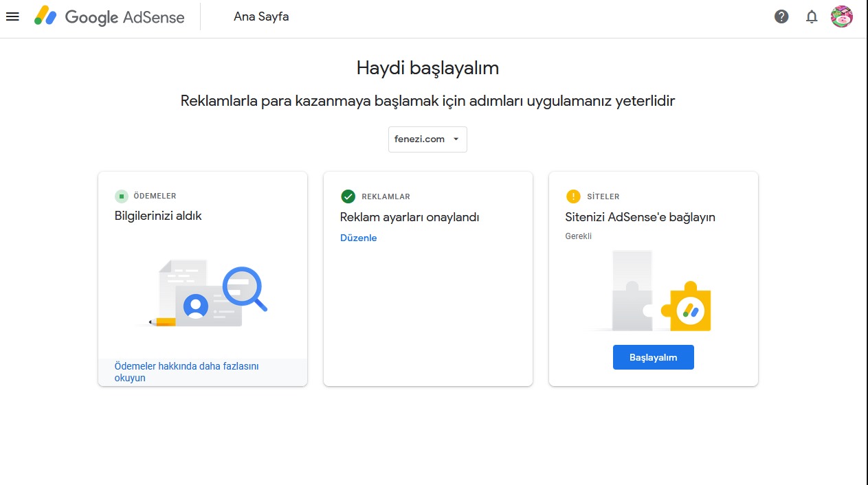
Task: Click the Başlayalım button
Action: 654,357
